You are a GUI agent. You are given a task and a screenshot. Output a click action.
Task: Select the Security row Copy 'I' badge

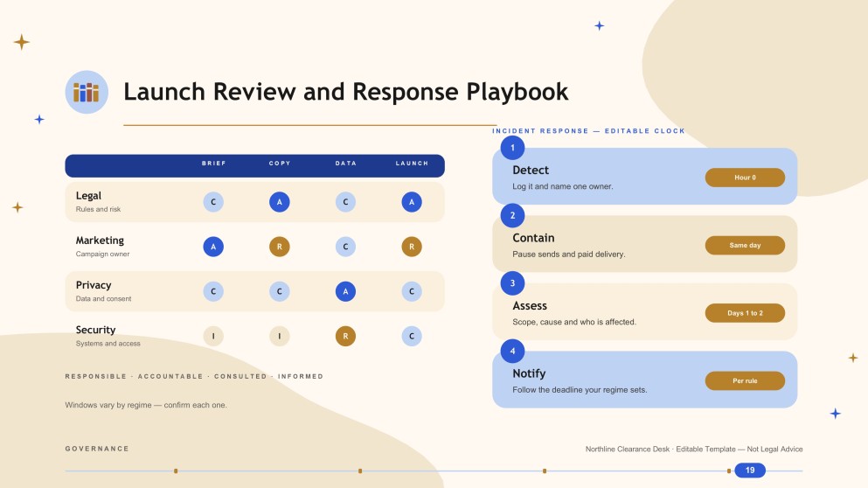(x=280, y=336)
